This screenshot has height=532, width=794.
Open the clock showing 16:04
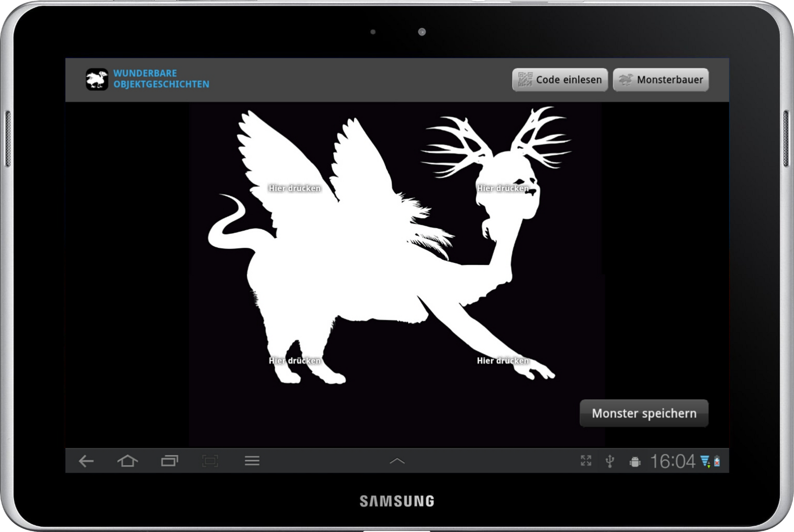(672, 462)
